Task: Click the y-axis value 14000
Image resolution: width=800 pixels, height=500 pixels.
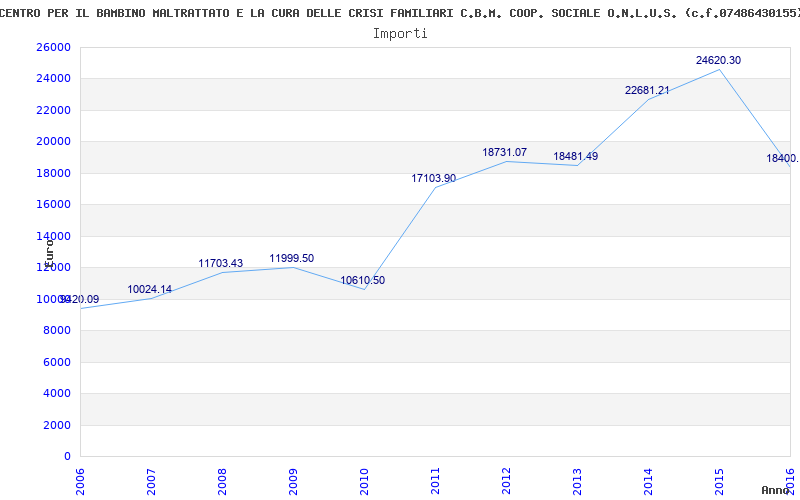Action: click(53, 236)
